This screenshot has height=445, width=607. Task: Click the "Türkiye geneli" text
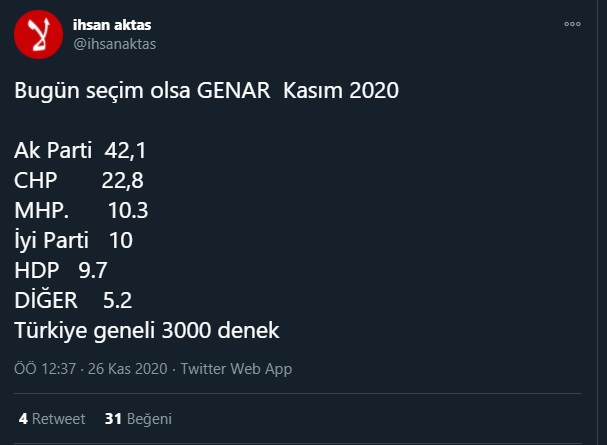(80, 331)
